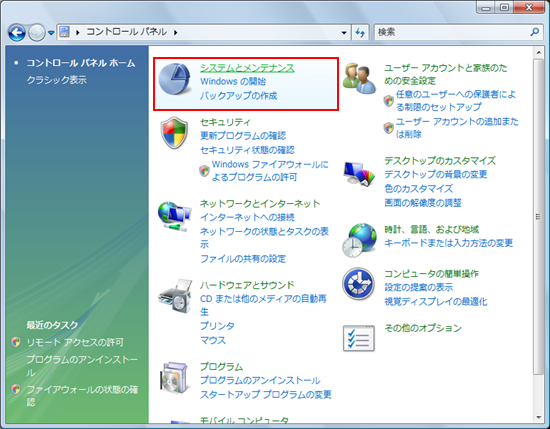Image resolution: width=550 pixels, height=429 pixels.
Task: Click the Network and Internet globe icon
Action: [174, 216]
